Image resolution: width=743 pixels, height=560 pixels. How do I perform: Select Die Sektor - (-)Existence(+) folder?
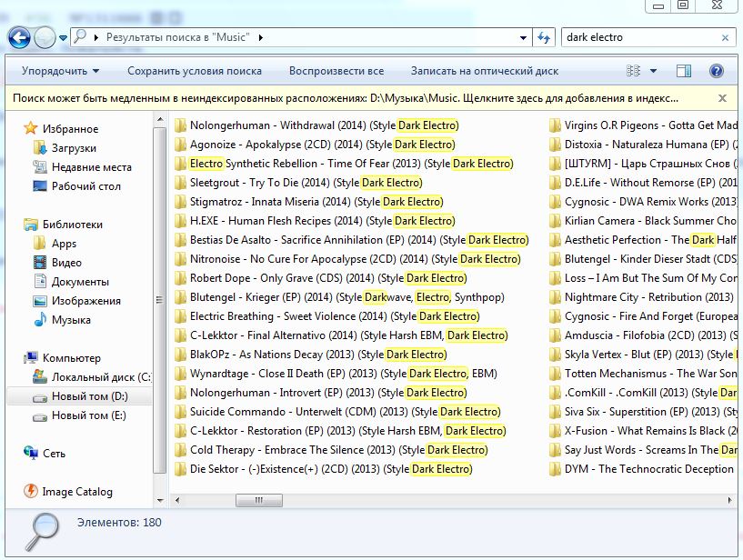(x=323, y=469)
